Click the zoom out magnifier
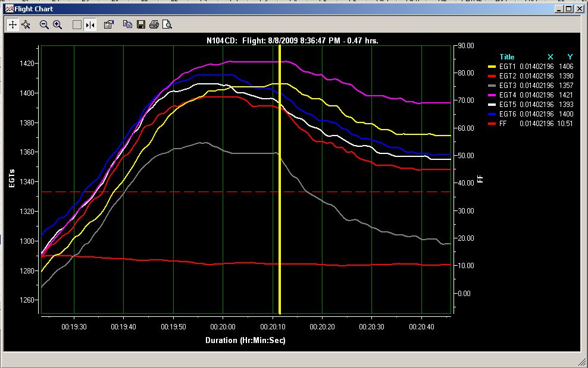The height and width of the screenshot is (368, 588). (x=44, y=25)
